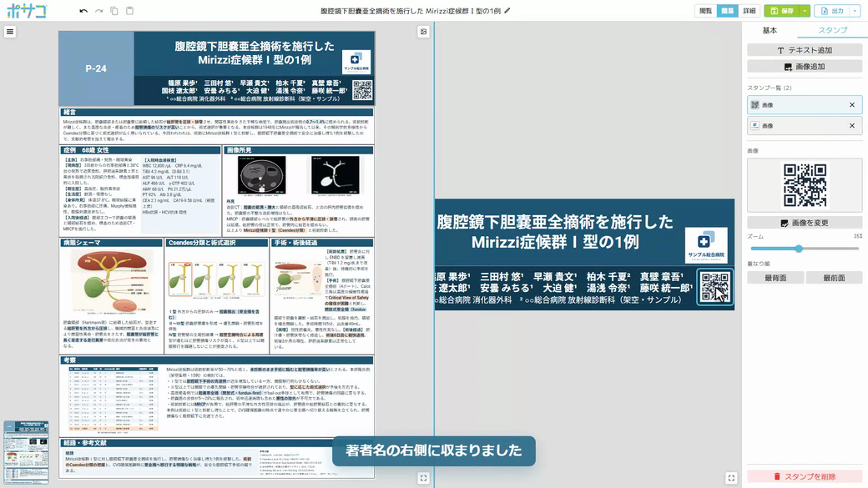Click the paste clipboard icon
The height and width of the screenshot is (488, 868).
129,11
